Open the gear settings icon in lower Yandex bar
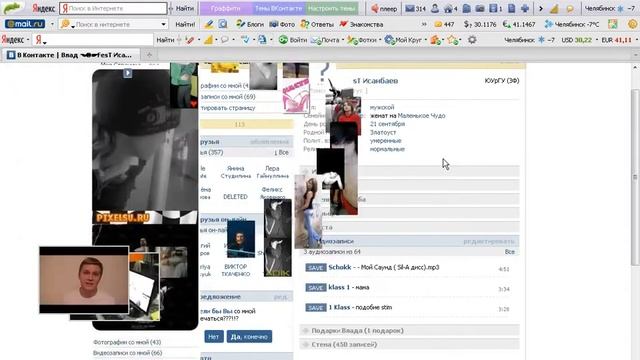The width and height of the screenshot is (640, 360). pyautogui.click(x=472, y=40)
